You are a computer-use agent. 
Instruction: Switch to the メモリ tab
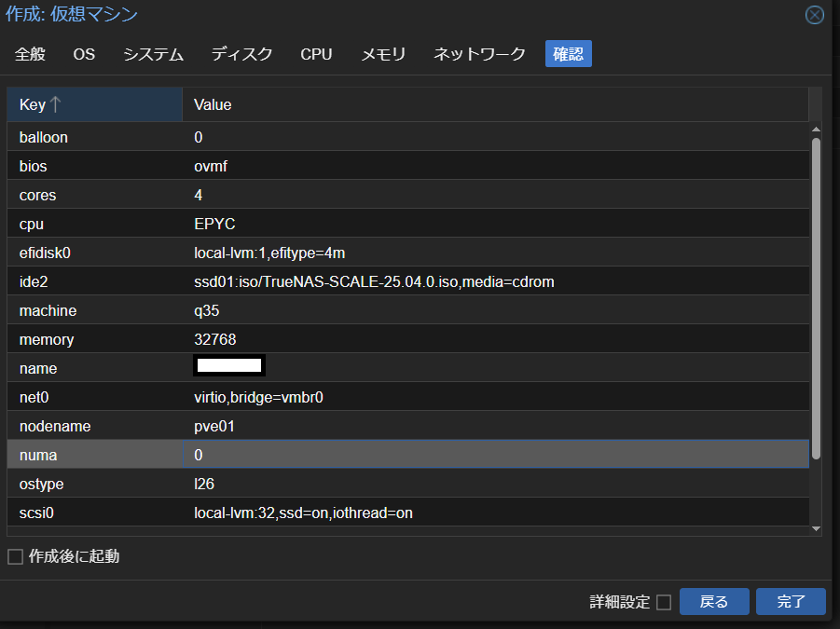click(383, 54)
